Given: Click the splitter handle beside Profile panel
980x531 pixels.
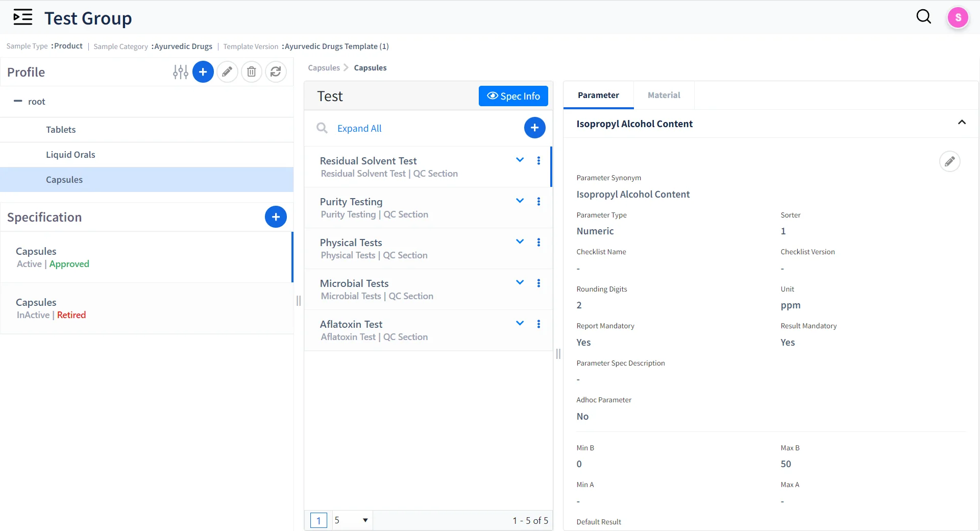Looking at the screenshot, I should click(x=299, y=301).
